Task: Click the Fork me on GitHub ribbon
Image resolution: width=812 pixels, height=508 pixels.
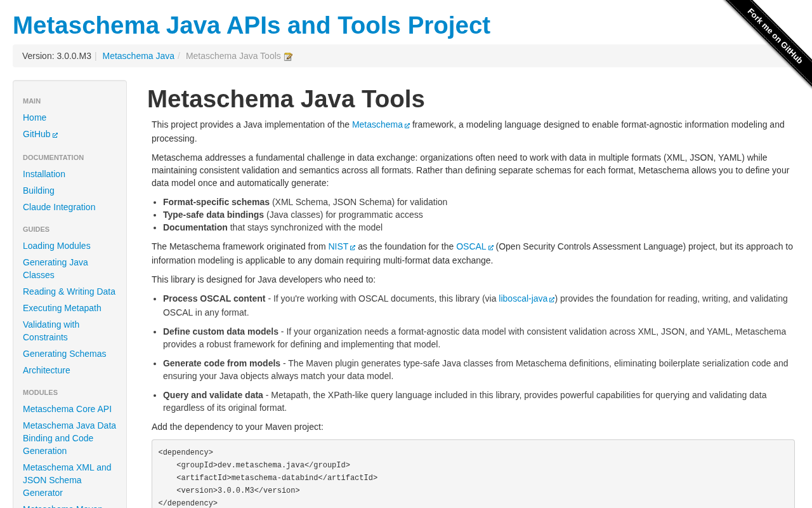Action: coord(775,36)
